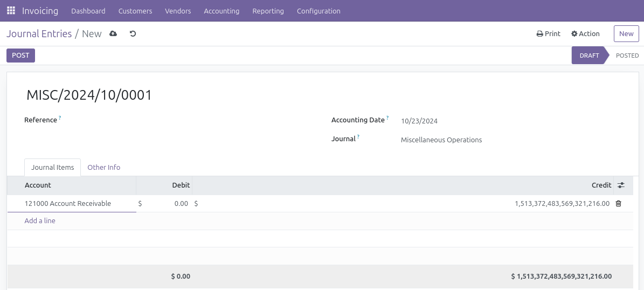This screenshot has width=644, height=290.
Task: Open the Customers menu
Action: pos(135,11)
